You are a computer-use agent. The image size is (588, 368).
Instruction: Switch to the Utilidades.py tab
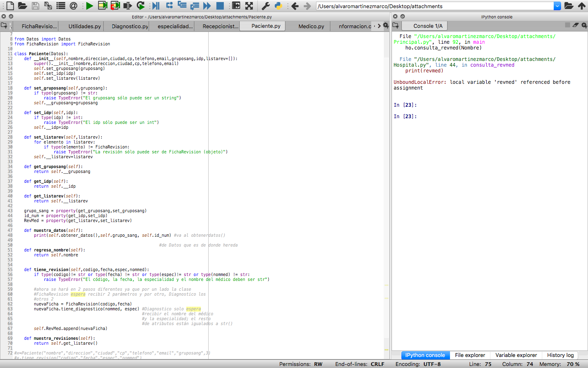point(85,26)
